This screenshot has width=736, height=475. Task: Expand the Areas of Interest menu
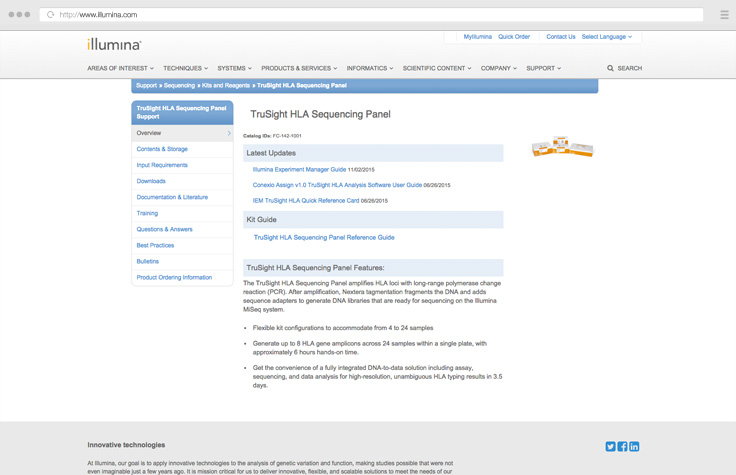coord(120,68)
